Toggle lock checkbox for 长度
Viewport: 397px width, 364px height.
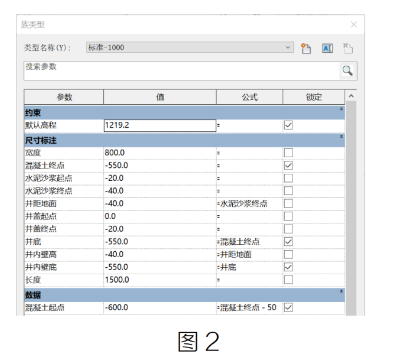coord(288,280)
